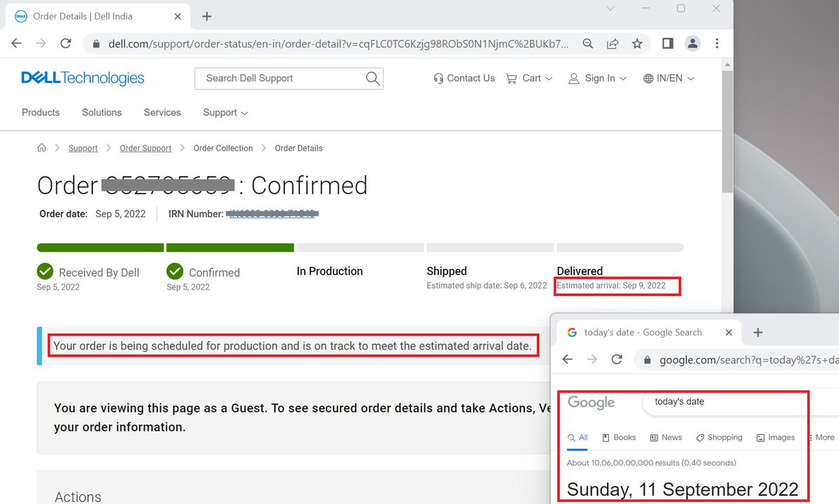Click the tab search chevron in title bar

[610, 8]
